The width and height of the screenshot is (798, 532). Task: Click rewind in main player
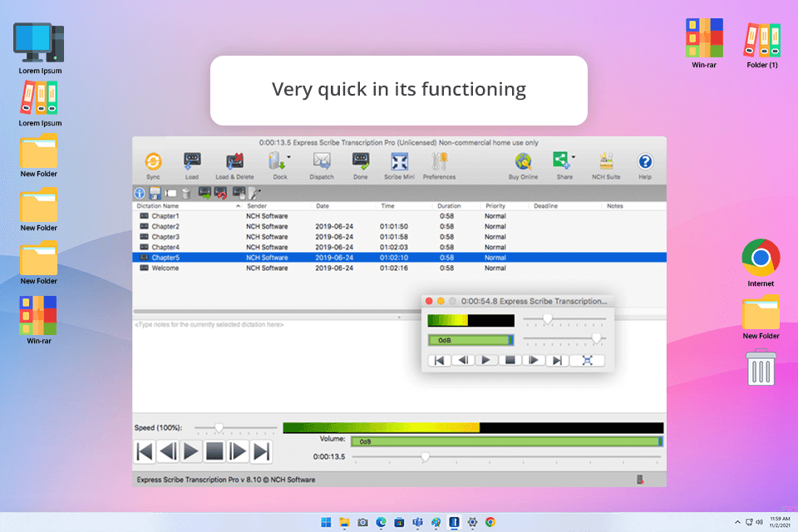click(x=168, y=451)
